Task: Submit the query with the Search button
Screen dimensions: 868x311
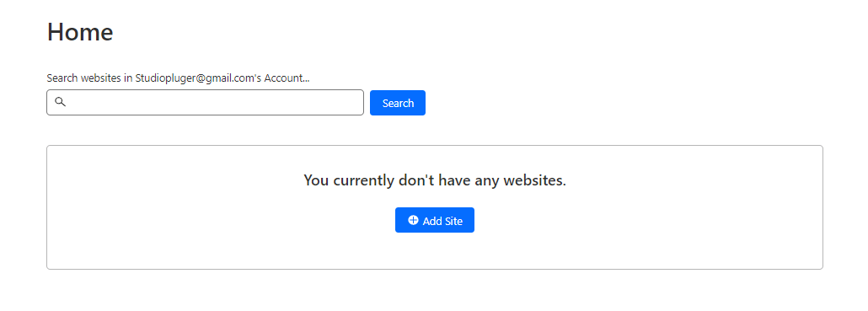Action: [398, 103]
